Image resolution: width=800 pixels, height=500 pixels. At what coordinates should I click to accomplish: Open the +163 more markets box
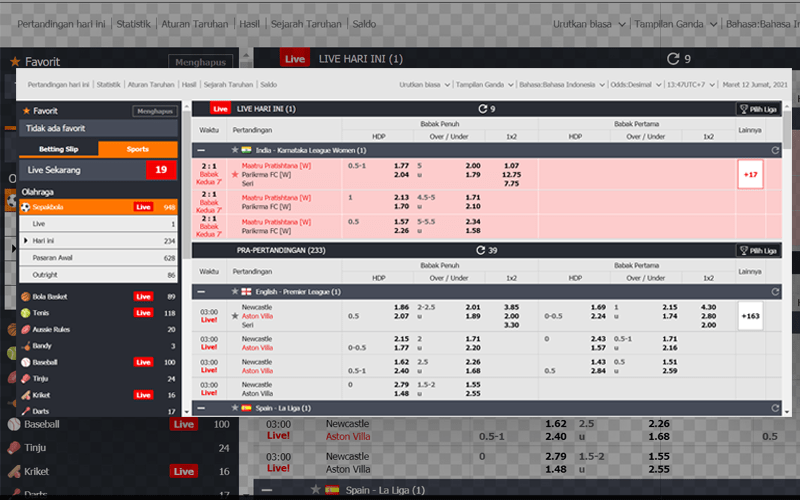pyautogui.click(x=750, y=315)
